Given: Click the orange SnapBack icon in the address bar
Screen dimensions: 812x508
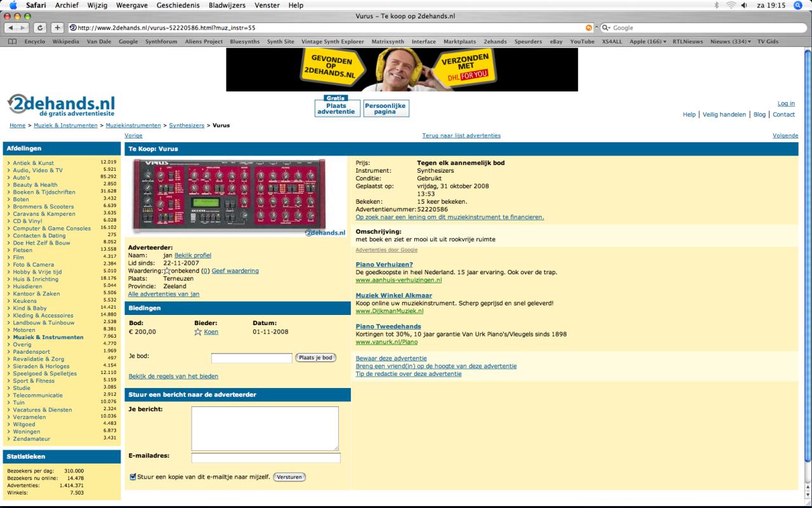Looking at the screenshot, I should 589,28.
